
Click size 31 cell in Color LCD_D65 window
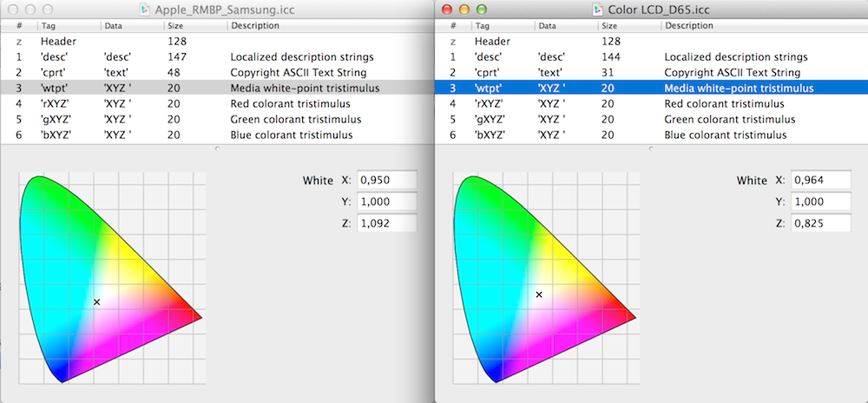[608, 72]
